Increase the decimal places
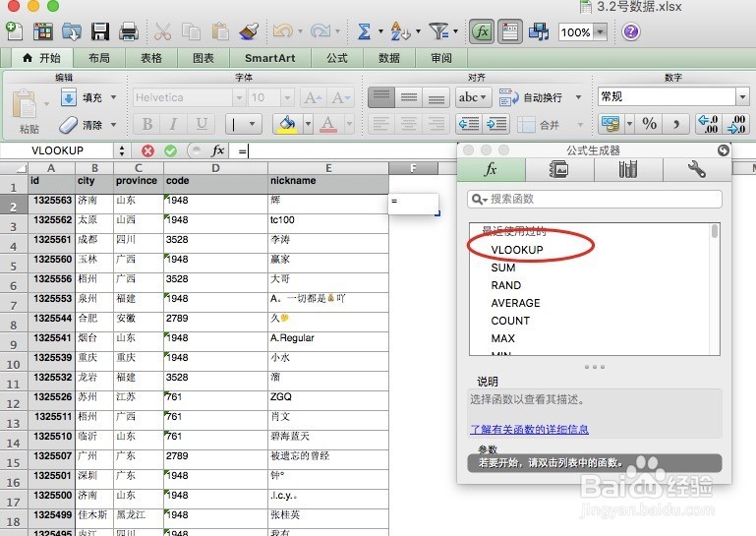The width and height of the screenshot is (756, 536). click(710, 125)
